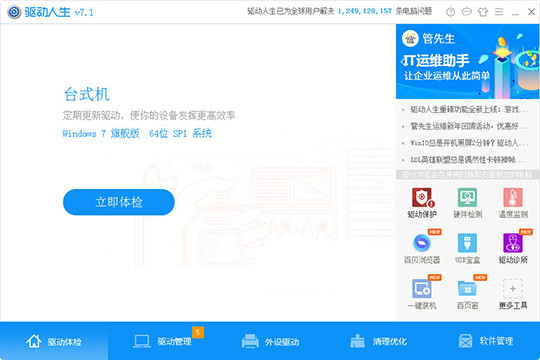Open the main hamburger menu
Viewport: 540px width, 360px height.
click(499, 12)
